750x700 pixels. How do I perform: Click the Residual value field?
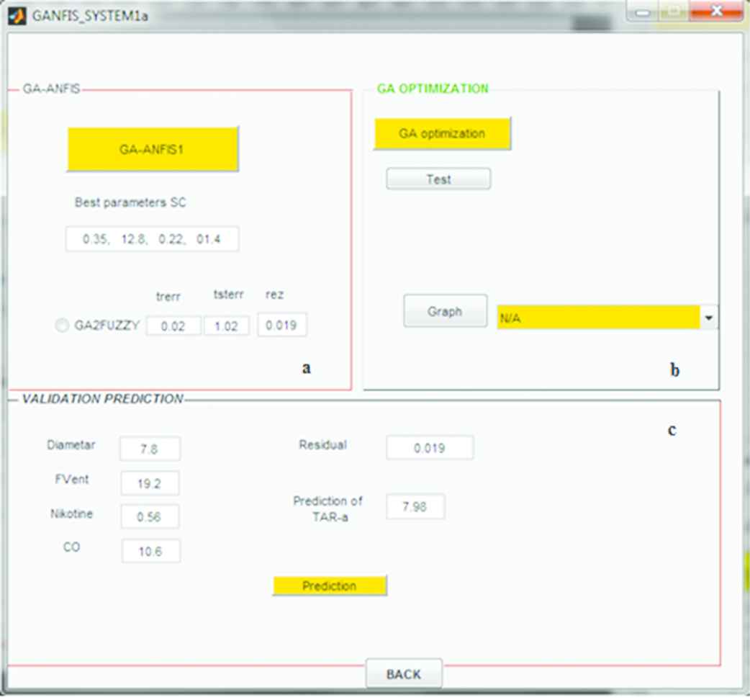(x=430, y=448)
